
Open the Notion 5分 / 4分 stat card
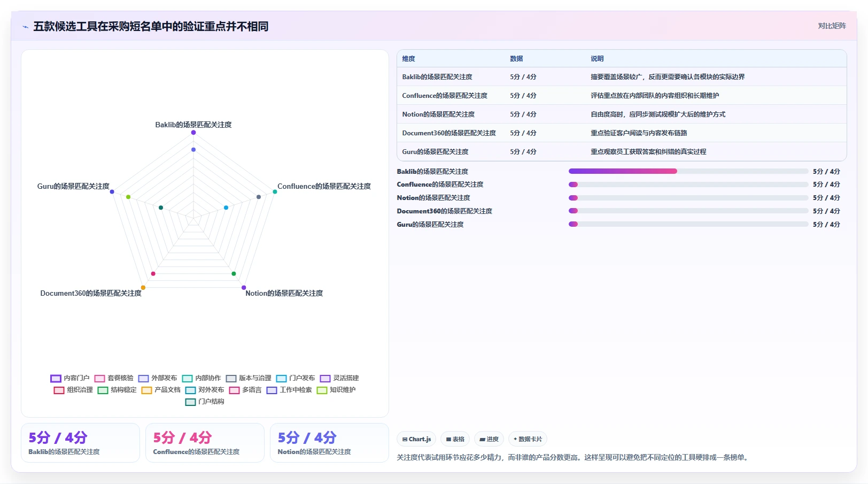coord(329,443)
